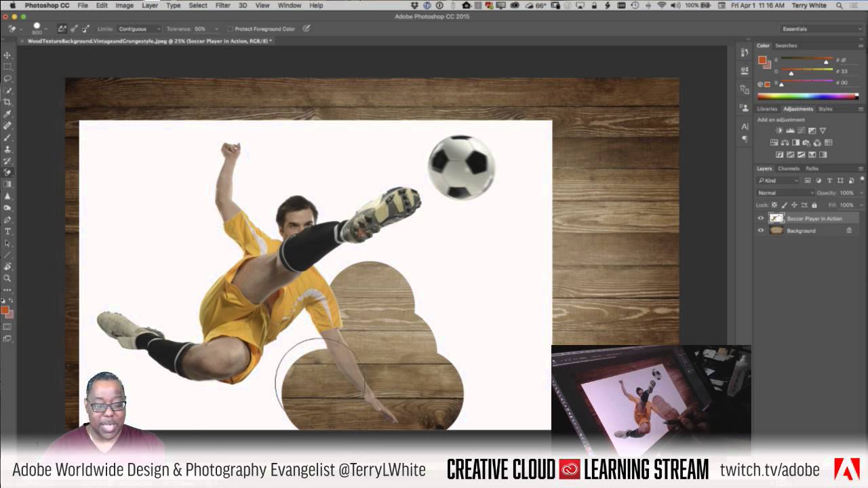Select the Gradient tool
This screenshot has height=488, width=868.
click(7, 184)
